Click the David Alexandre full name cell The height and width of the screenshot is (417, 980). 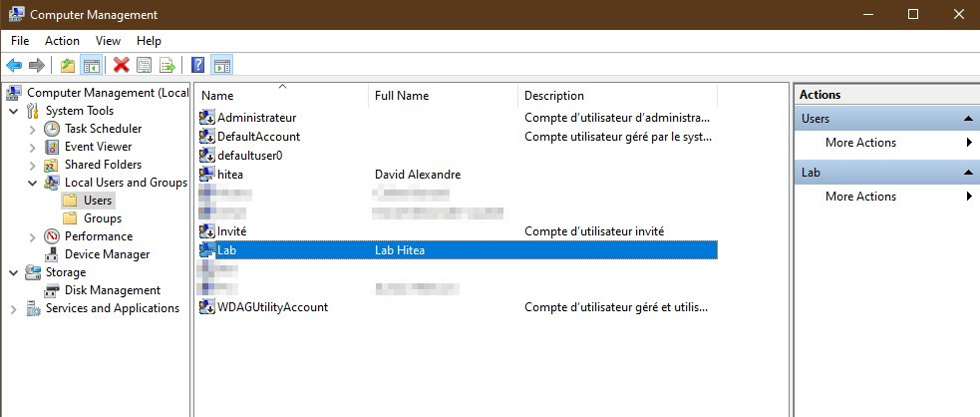(x=418, y=175)
